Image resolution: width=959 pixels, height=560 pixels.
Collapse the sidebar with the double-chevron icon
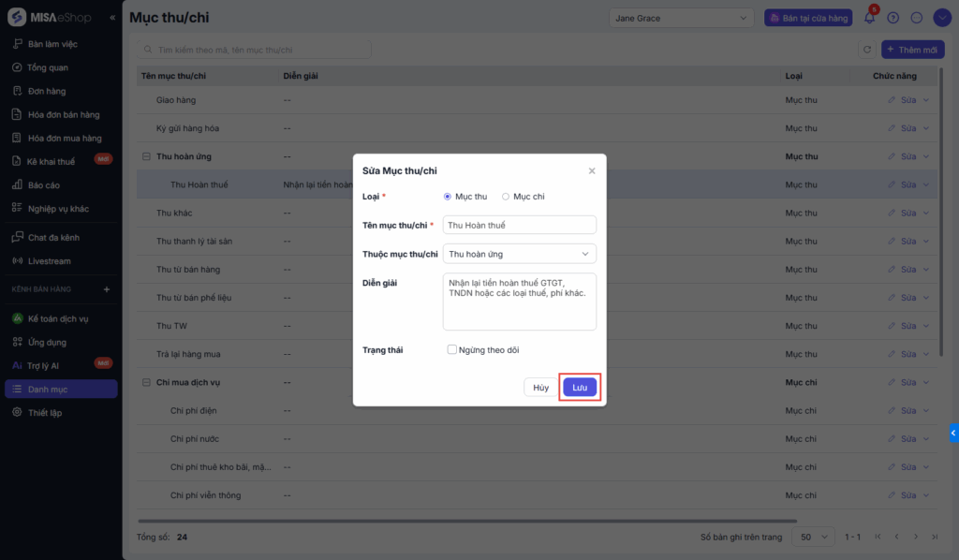tap(112, 18)
